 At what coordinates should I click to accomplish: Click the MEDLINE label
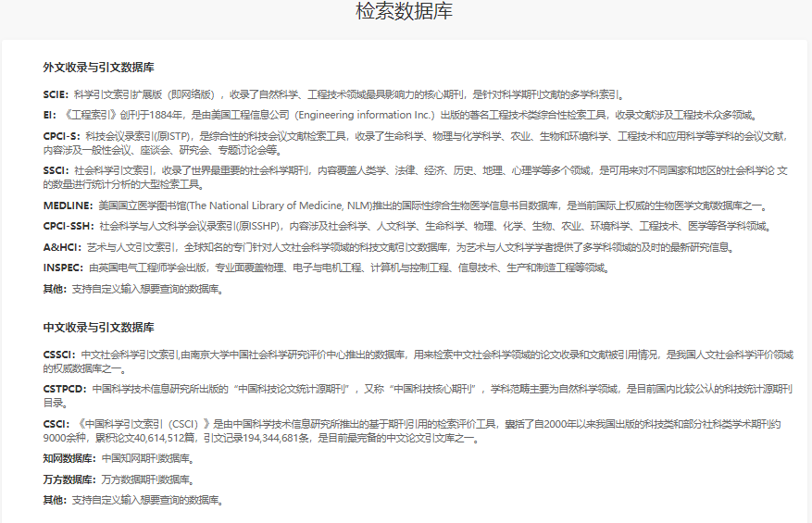click(68, 205)
